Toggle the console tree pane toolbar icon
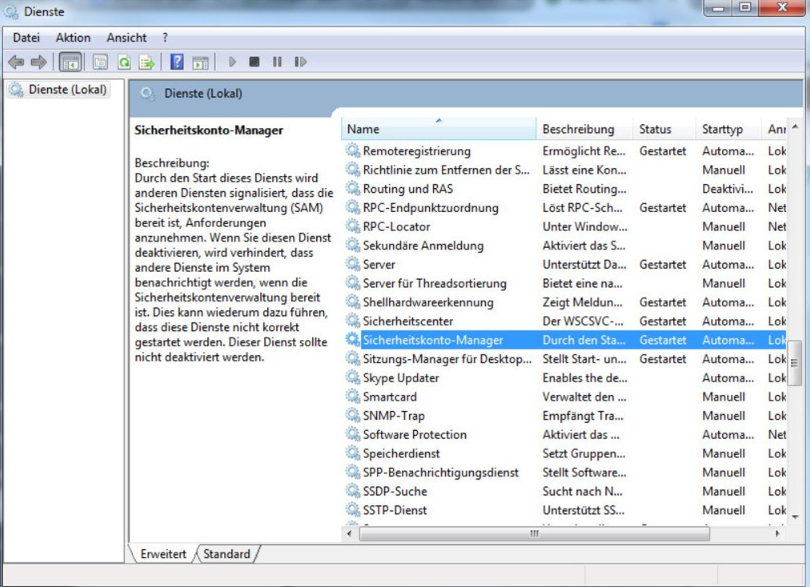This screenshot has width=810, height=587. click(x=71, y=62)
